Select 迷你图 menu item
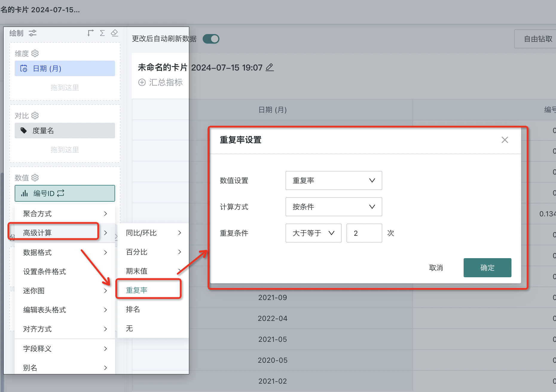The height and width of the screenshot is (392, 556). click(x=65, y=291)
